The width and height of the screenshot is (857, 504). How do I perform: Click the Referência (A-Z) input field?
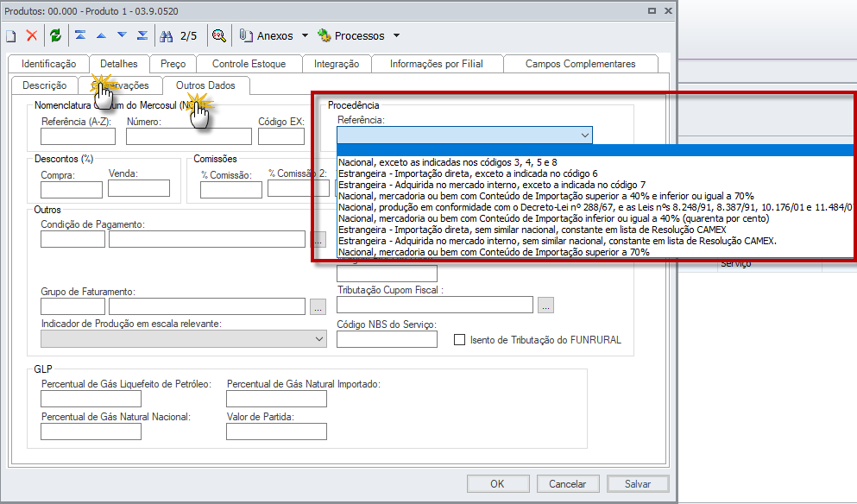[79, 136]
